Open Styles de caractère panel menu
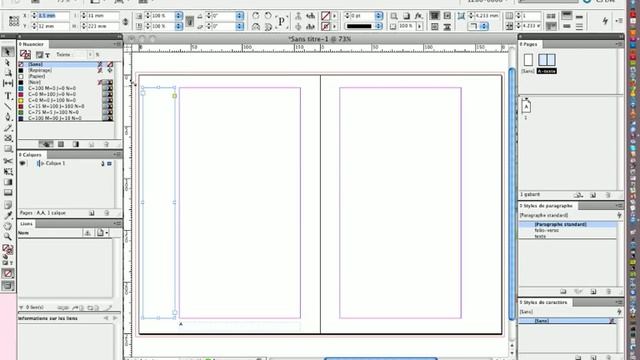The height and width of the screenshot is (360, 640). tap(619, 302)
